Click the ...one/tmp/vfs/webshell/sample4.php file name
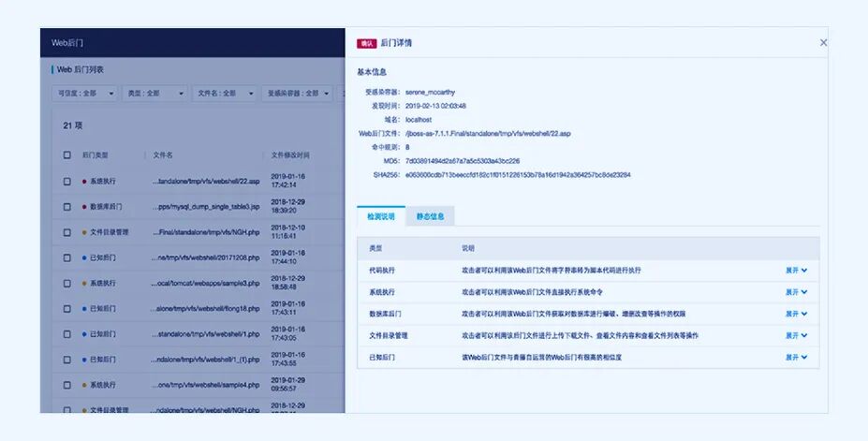The height and width of the screenshot is (441, 868). pyautogui.click(x=205, y=385)
